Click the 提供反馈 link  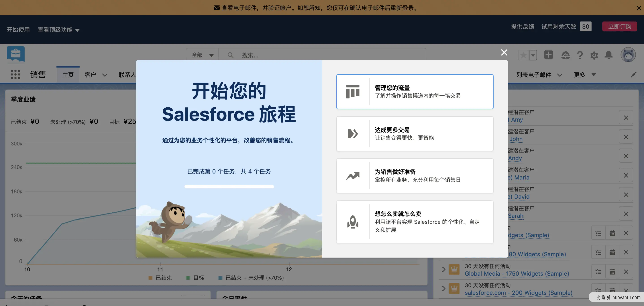tap(522, 26)
